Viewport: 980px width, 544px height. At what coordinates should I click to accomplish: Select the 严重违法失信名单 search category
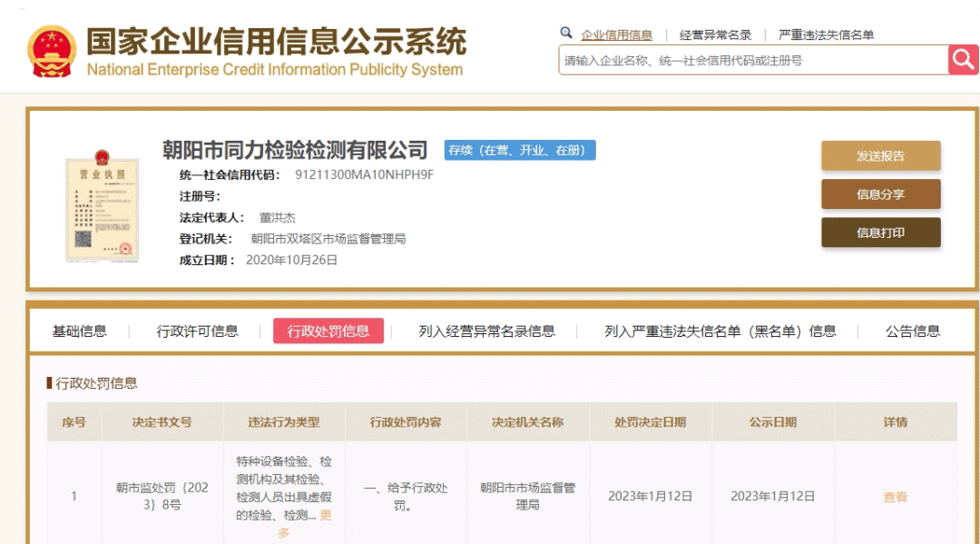click(826, 35)
